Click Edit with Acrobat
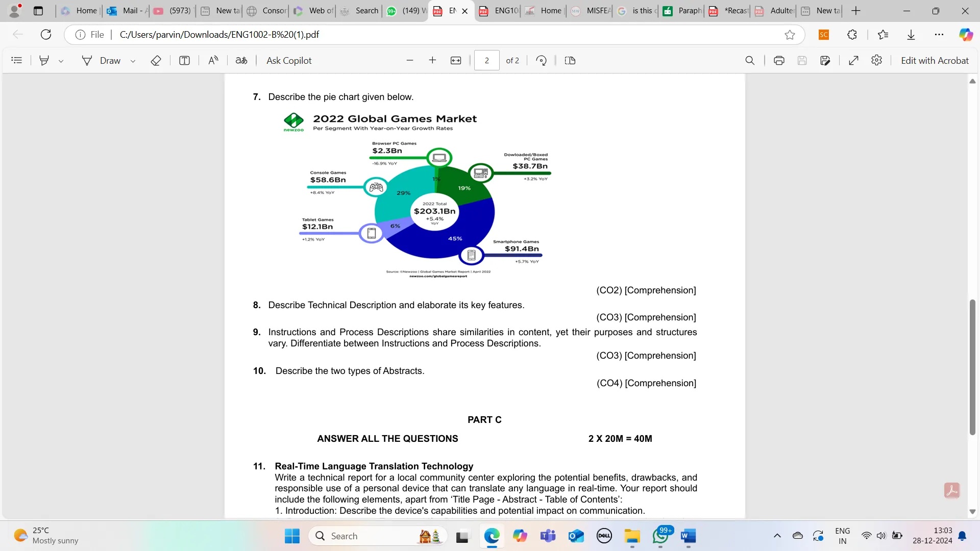980x551 pixels. coord(935,60)
